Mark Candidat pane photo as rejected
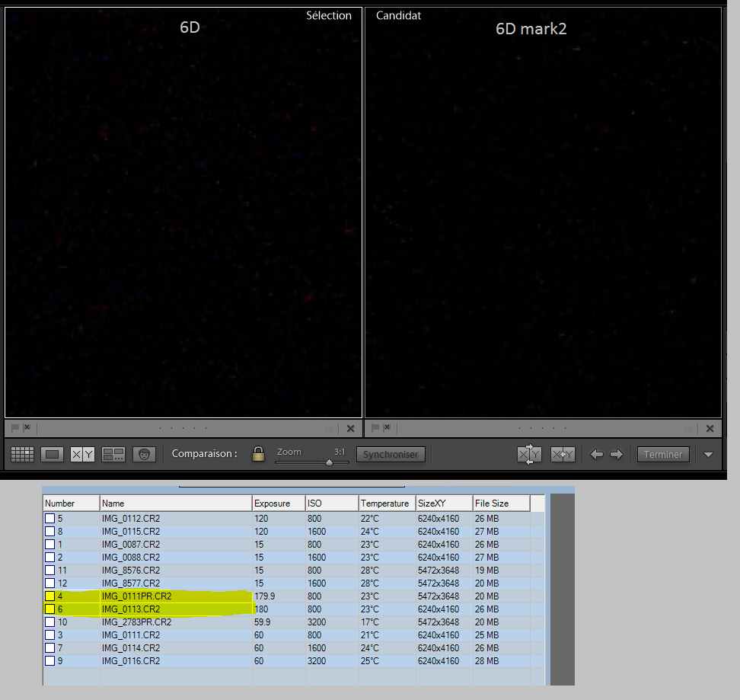Image resolution: width=740 pixels, height=700 pixels. point(387,427)
